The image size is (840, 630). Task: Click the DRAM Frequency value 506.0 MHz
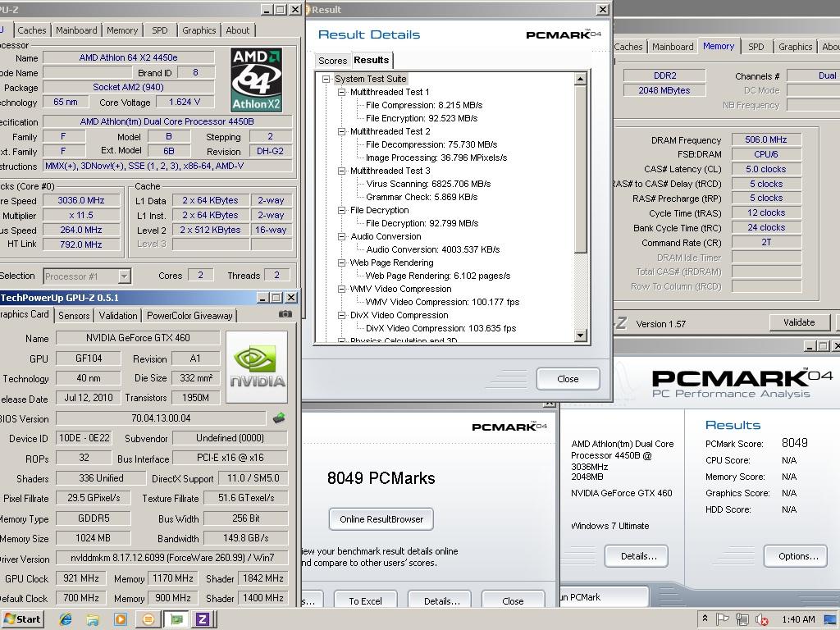[x=766, y=139]
